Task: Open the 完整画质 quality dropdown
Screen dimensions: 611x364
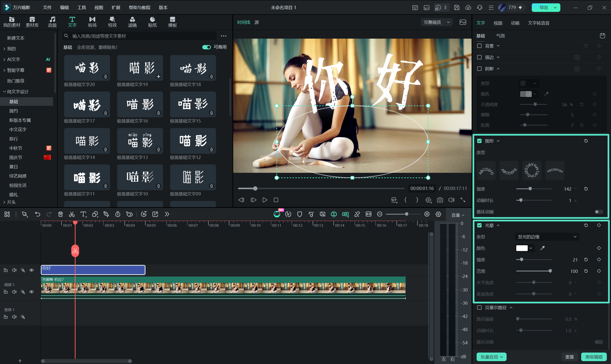Action: 437,22
